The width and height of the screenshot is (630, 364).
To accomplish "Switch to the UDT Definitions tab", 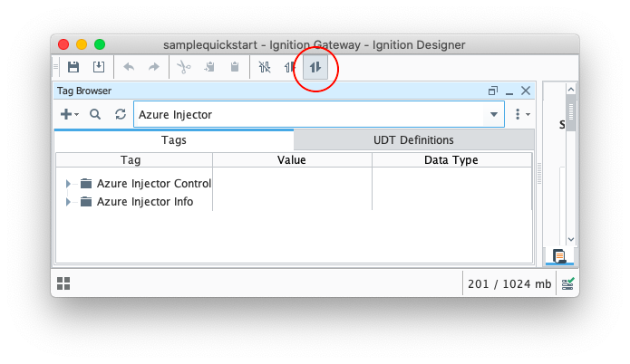I will pyautogui.click(x=413, y=140).
